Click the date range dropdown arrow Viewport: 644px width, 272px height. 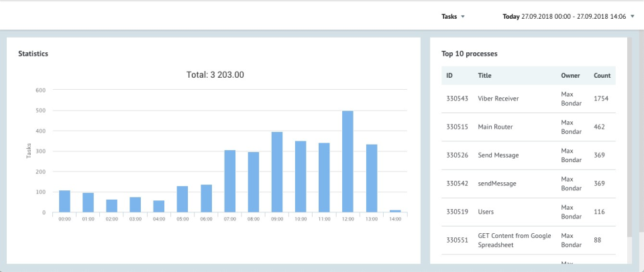633,17
